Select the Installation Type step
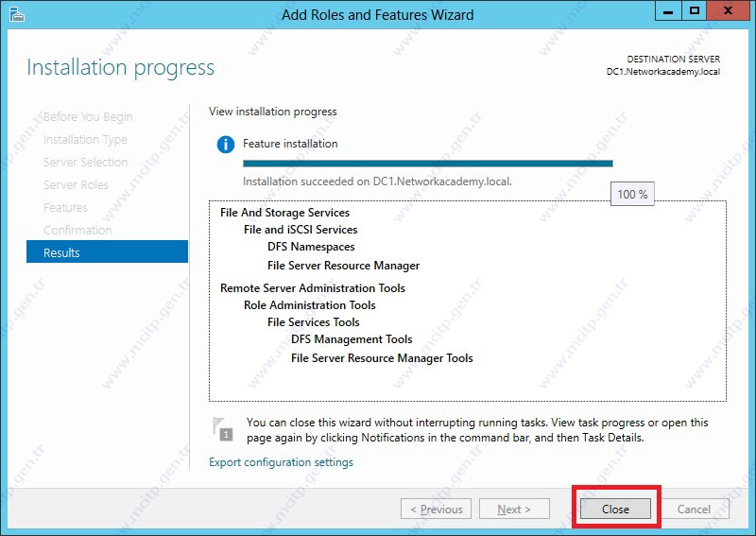756x536 pixels. click(x=85, y=139)
